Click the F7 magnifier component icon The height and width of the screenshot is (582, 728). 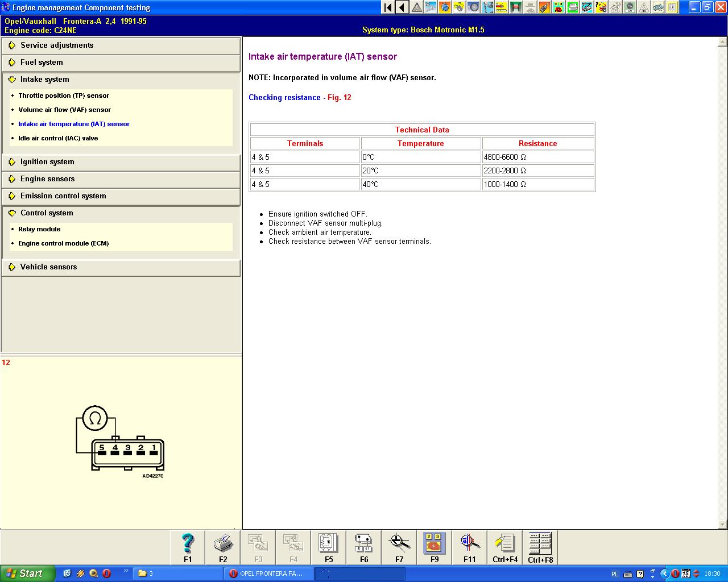tap(399, 544)
